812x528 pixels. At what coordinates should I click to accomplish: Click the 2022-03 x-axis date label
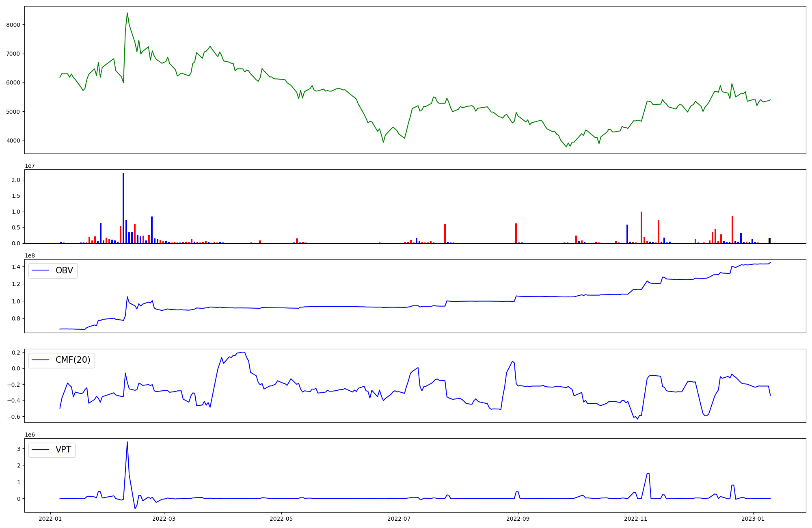pos(164,519)
